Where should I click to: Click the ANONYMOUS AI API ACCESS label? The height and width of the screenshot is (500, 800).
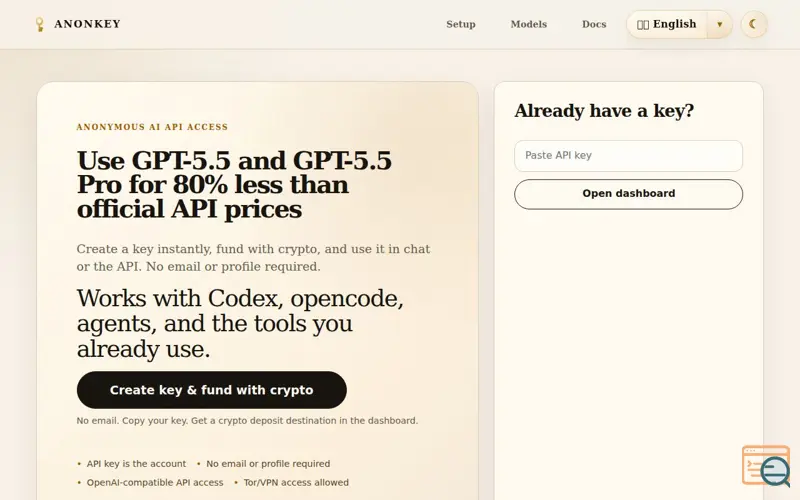click(152, 127)
